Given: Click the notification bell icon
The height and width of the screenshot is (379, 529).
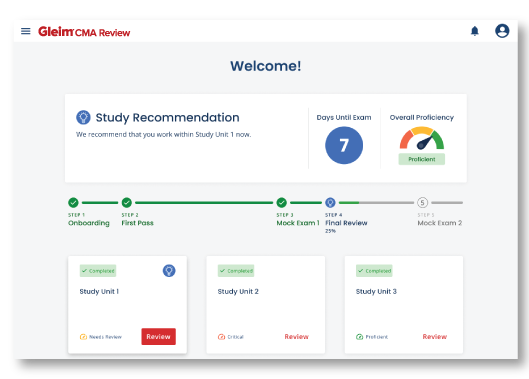Looking at the screenshot, I should coord(475,31).
